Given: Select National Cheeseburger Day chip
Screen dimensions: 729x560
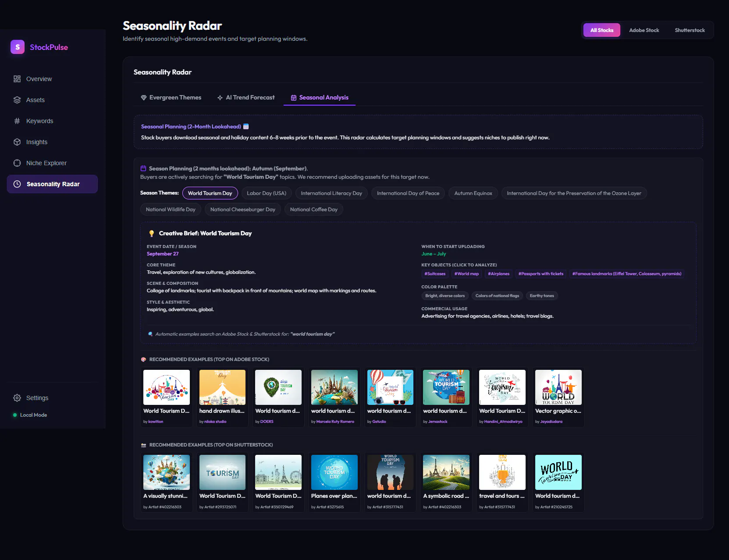Looking at the screenshot, I should point(243,209).
